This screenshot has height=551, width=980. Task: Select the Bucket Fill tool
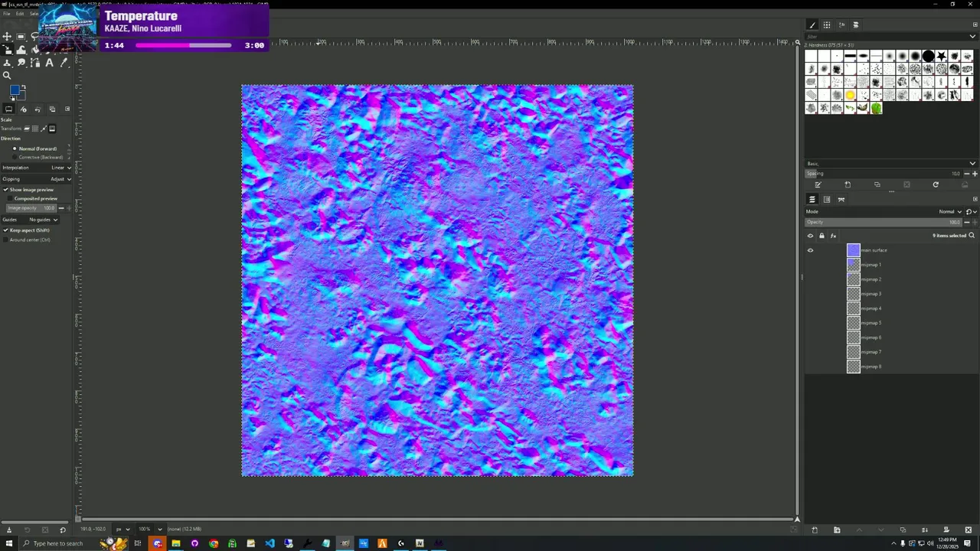coord(36,49)
